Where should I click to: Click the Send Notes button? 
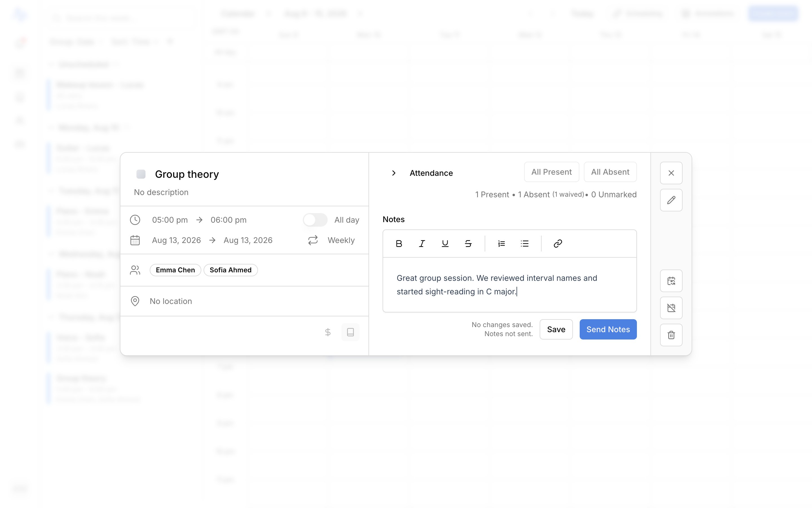608,329
